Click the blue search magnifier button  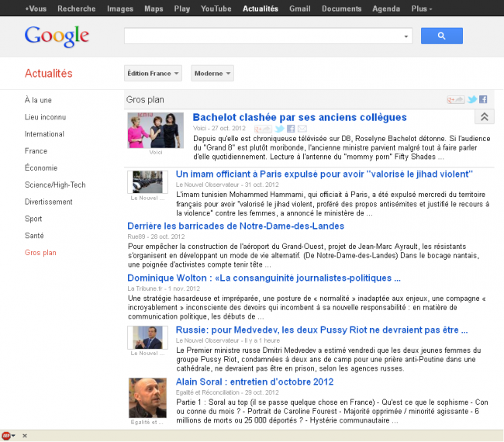442,36
